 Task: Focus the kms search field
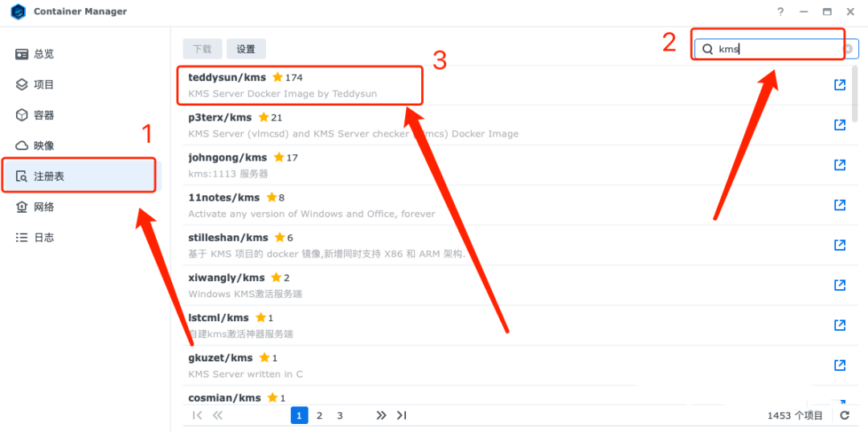point(777,49)
